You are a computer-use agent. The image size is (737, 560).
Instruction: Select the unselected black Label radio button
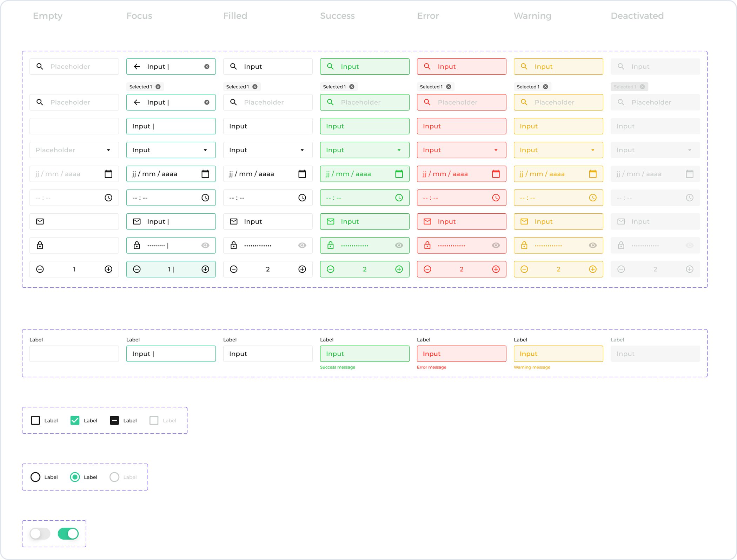[35, 477]
